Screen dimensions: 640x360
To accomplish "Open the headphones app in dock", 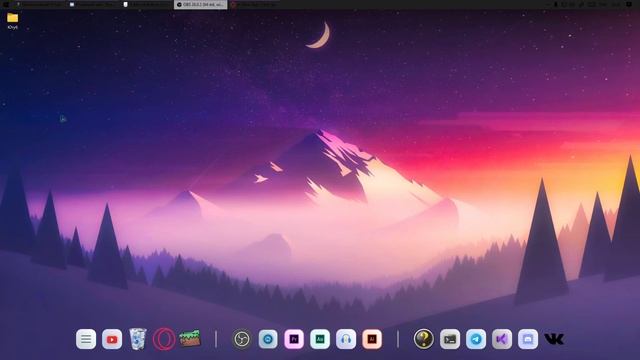I will point(346,339).
